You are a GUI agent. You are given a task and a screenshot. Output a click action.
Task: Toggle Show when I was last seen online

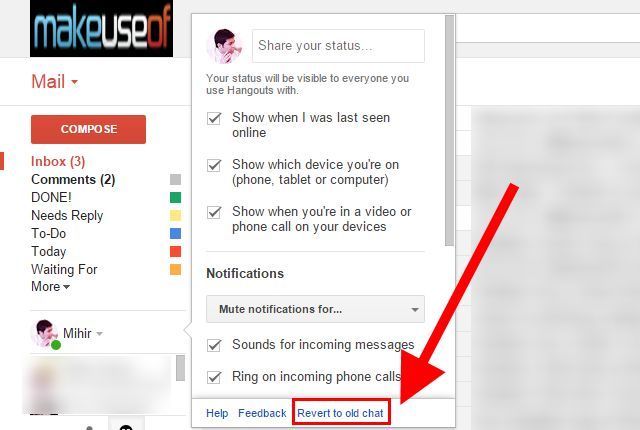pos(214,118)
